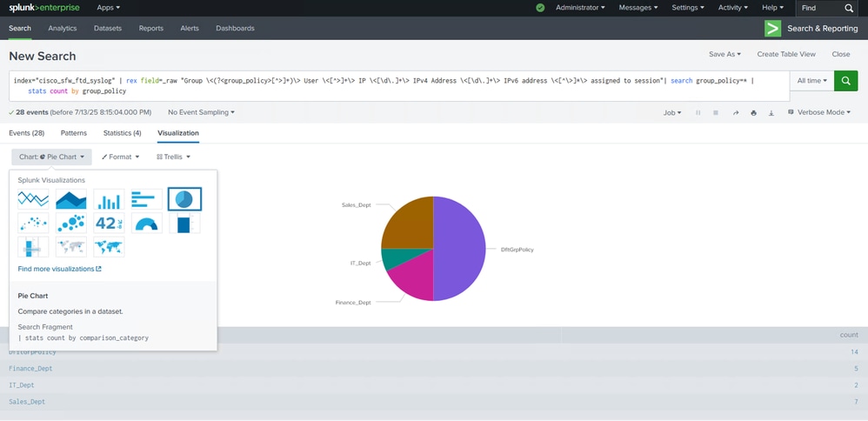Open the Messages dropdown menu
Viewport: 868px width, 421px height.
click(638, 8)
